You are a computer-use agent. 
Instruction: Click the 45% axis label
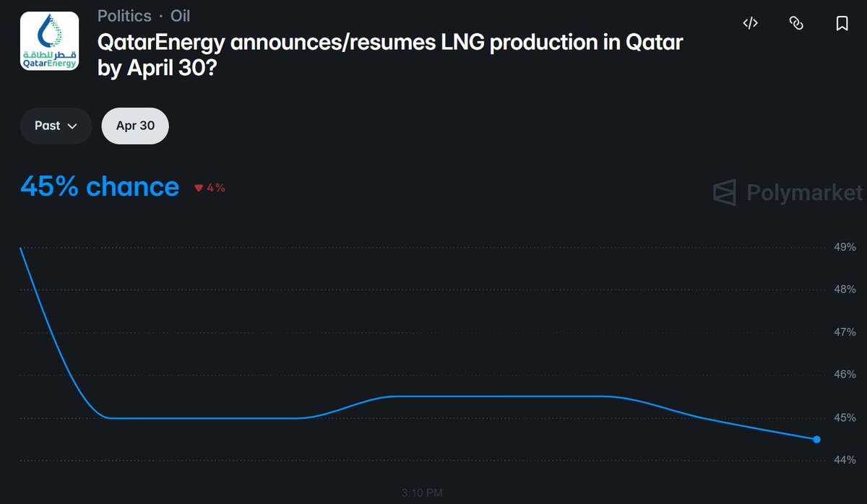845,417
